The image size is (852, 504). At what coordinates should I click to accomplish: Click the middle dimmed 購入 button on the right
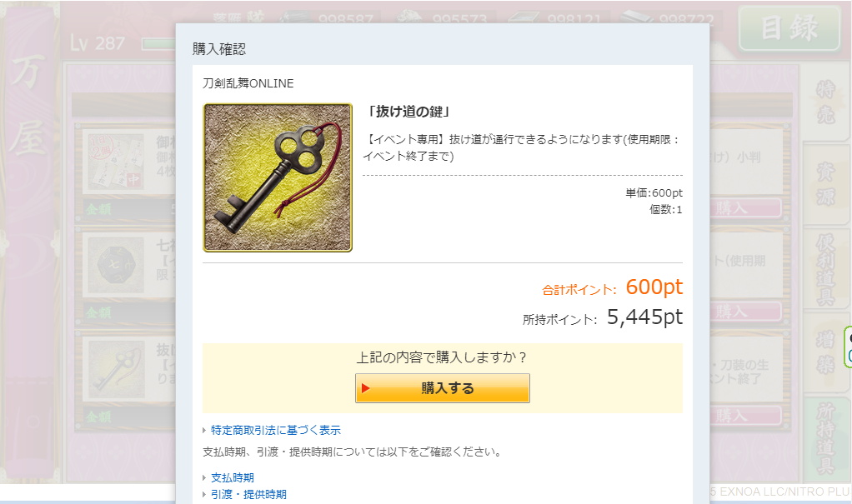point(745,312)
